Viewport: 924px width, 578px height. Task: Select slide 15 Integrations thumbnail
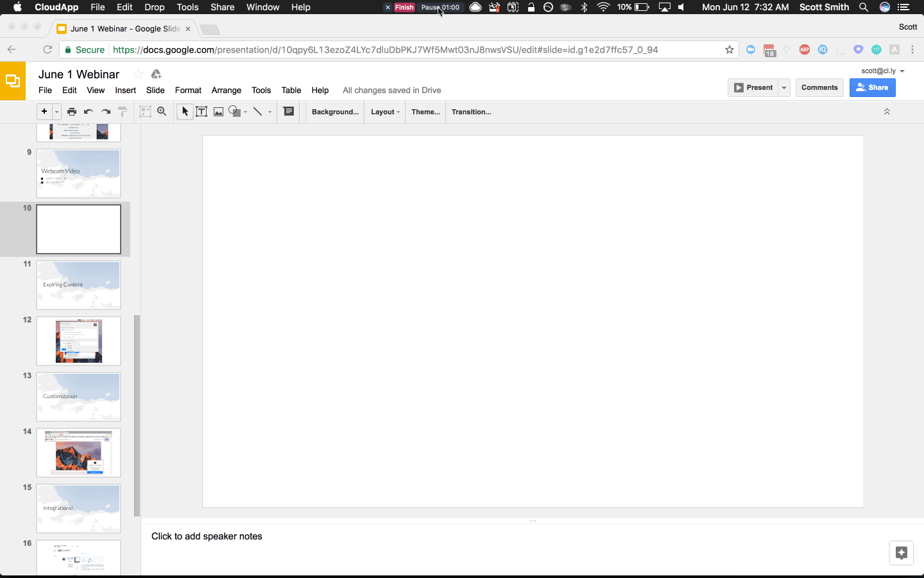[78, 509]
